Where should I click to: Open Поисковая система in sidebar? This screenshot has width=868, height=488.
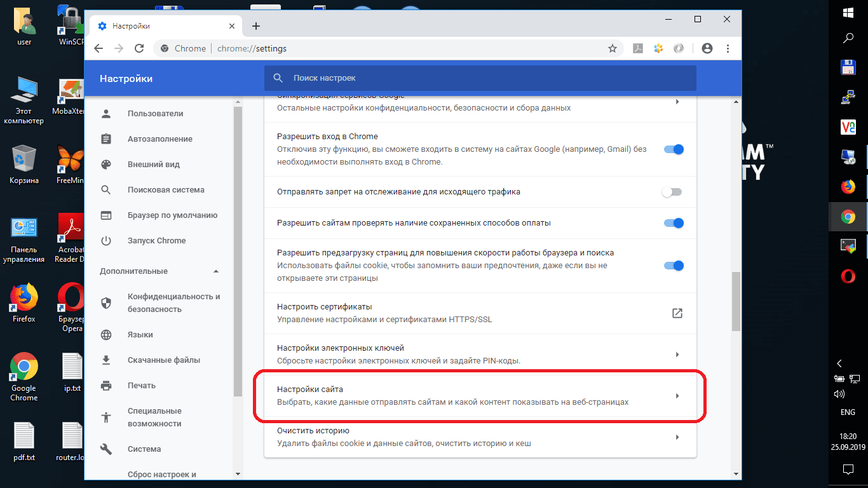[166, 190]
